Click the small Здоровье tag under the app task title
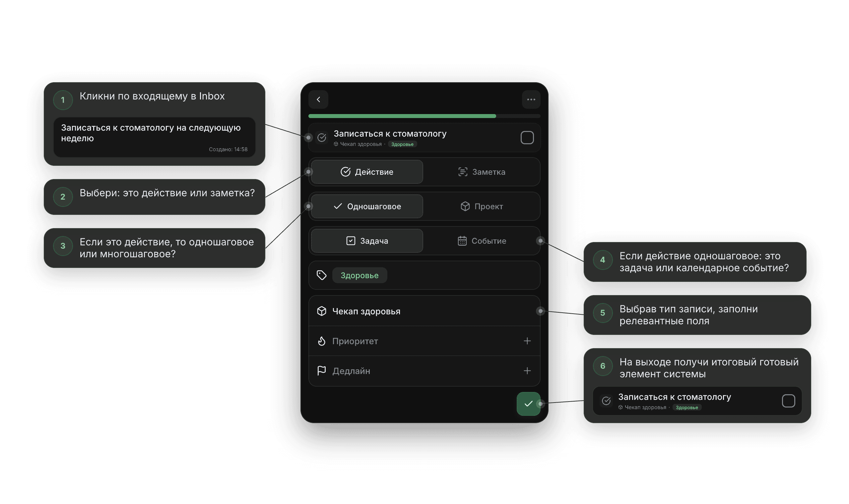This screenshot has width=849, height=504. click(402, 144)
